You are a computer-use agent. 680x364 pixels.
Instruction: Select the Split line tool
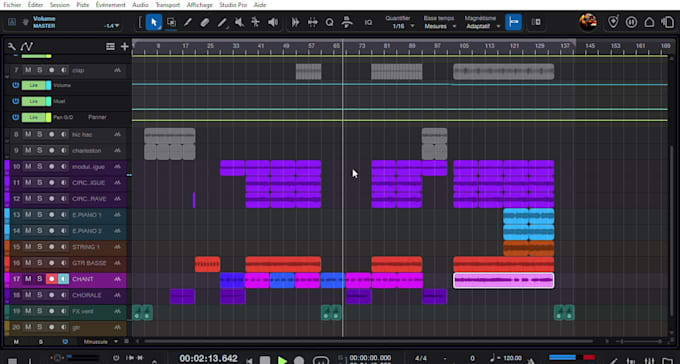(222, 22)
